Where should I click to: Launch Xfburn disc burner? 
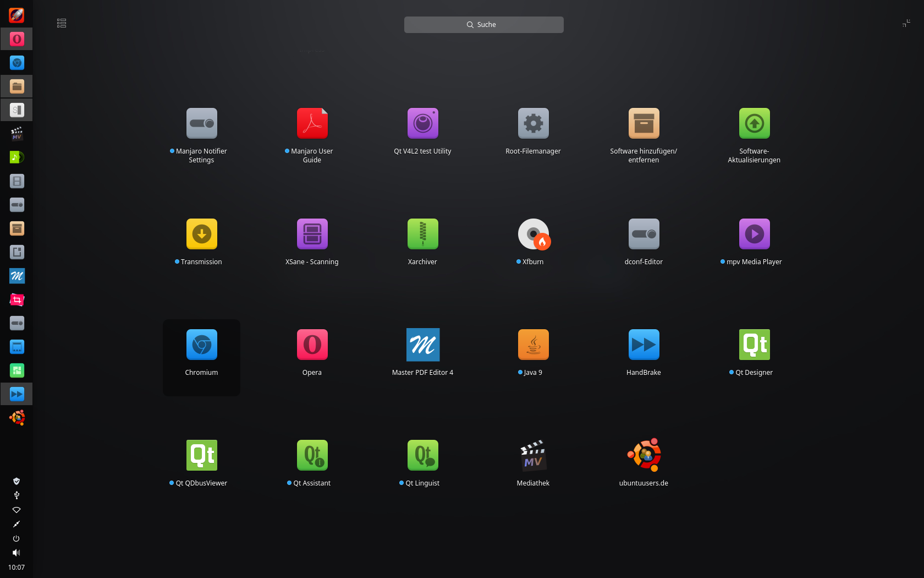[533, 235]
